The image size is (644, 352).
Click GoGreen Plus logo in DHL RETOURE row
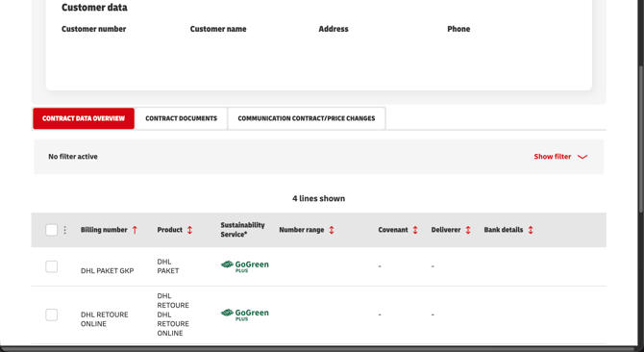click(x=245, y=314)
